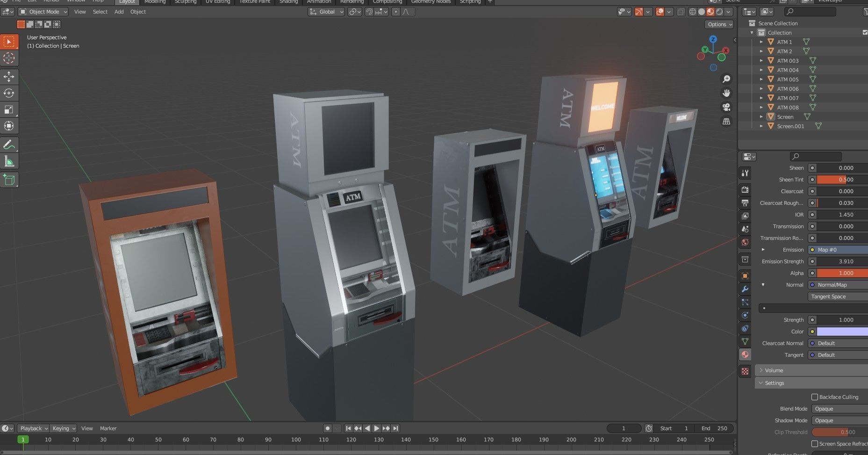Select the Measure tool

pyautogui.click(x=9, y=161)
